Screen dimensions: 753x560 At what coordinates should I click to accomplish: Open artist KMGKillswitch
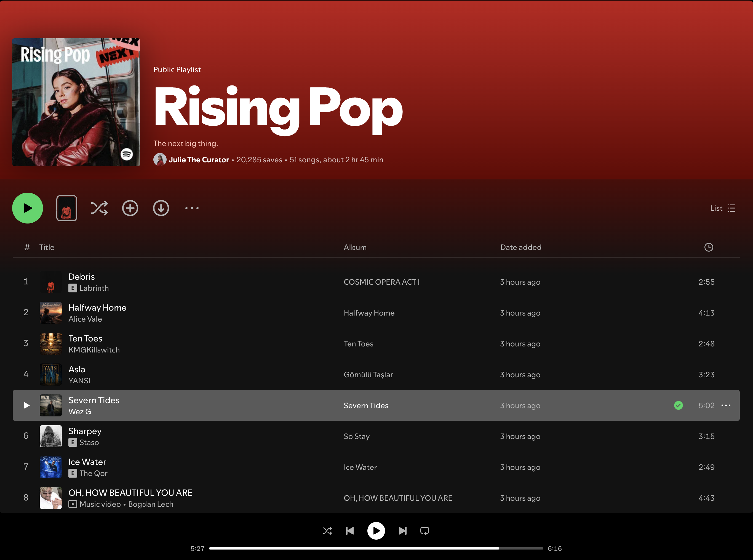[x=94, y=350]
